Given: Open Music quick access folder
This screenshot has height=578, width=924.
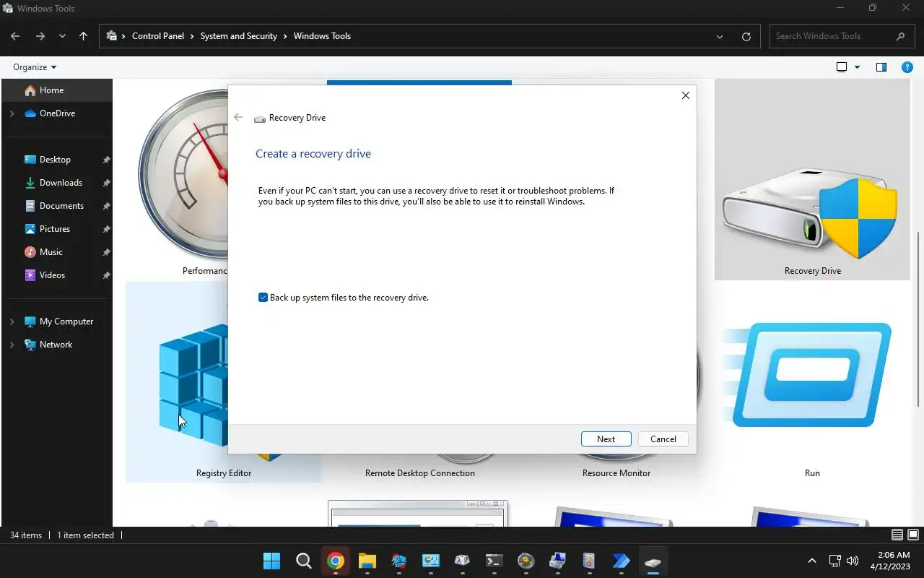Looking at the screenshot, I should [x=51, y=252].
